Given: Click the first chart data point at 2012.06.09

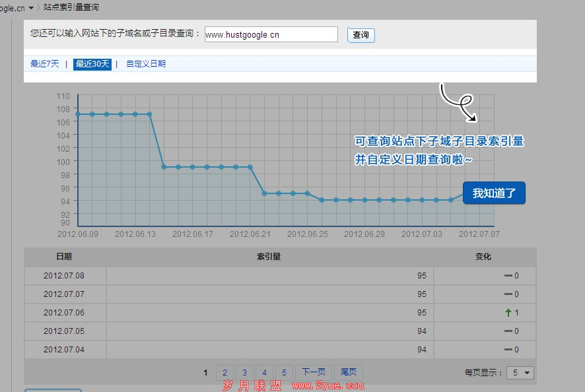Looking at the screenshot, I should click(x=78, y=114).
